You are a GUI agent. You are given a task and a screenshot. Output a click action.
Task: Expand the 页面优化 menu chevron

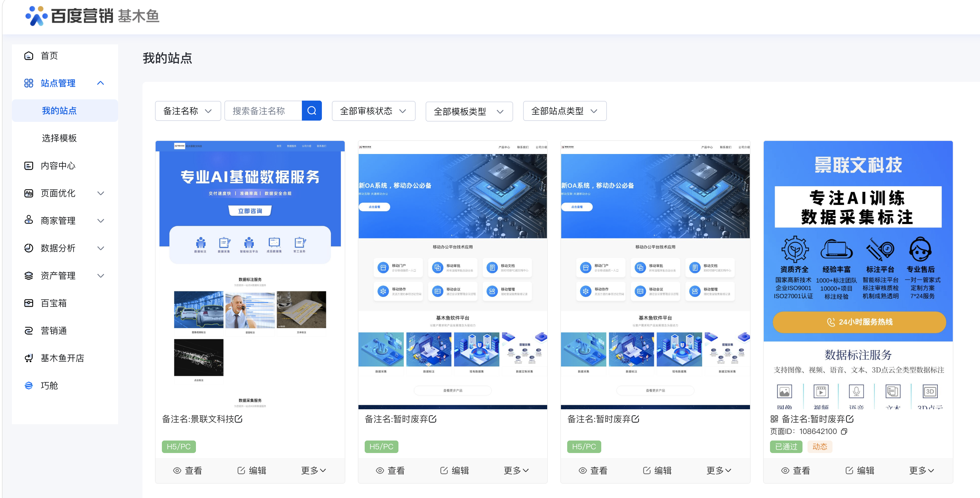100,193
